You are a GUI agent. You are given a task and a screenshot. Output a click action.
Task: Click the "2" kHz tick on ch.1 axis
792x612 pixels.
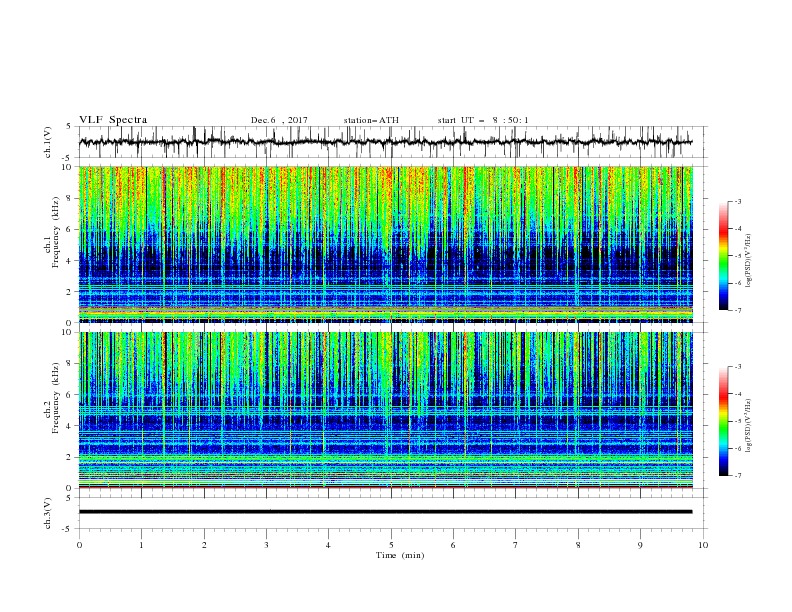[x=69, y=292]
